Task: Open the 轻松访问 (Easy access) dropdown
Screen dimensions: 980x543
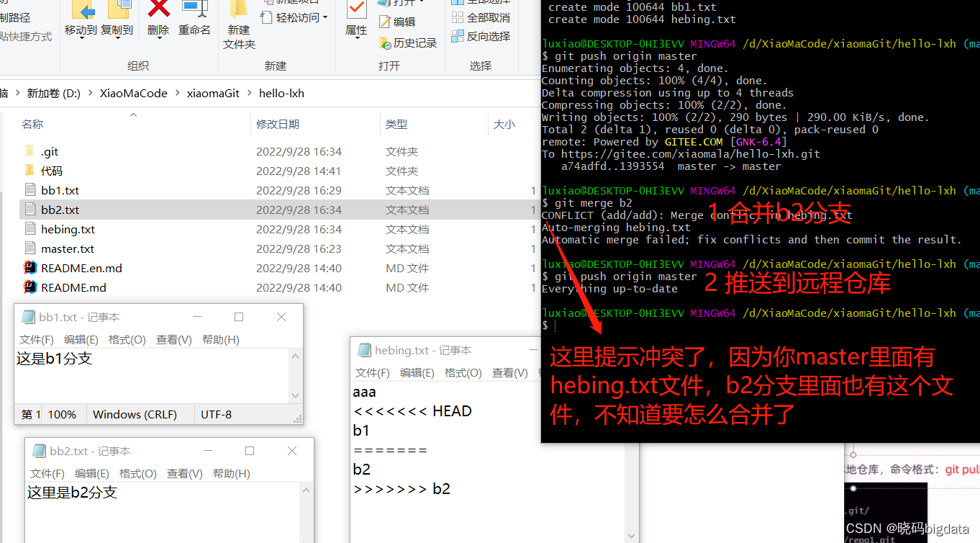Action: point(294,17)
